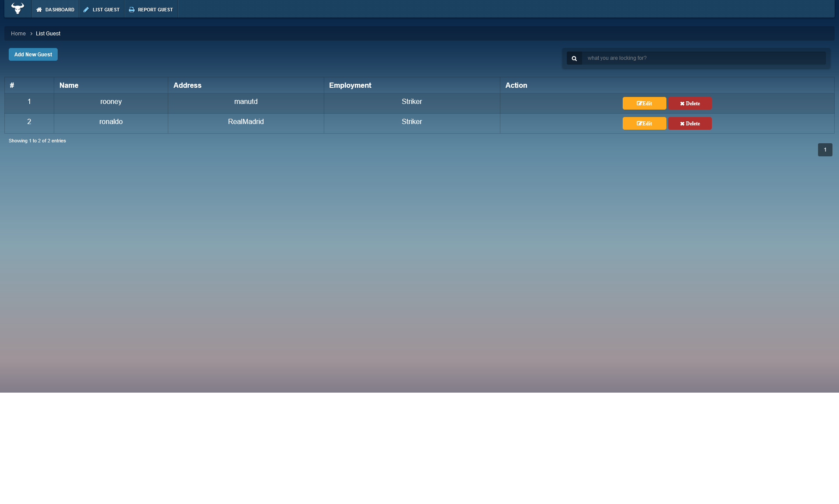Open the Report Guest menu item
This screenshot has width=839, height=504.
(155, 10)
